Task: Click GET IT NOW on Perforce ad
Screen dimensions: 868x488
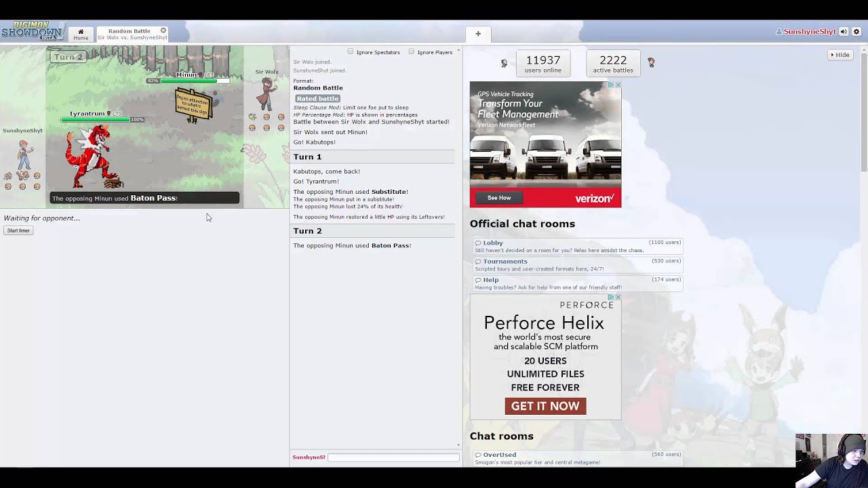Action: click(545, 406)
